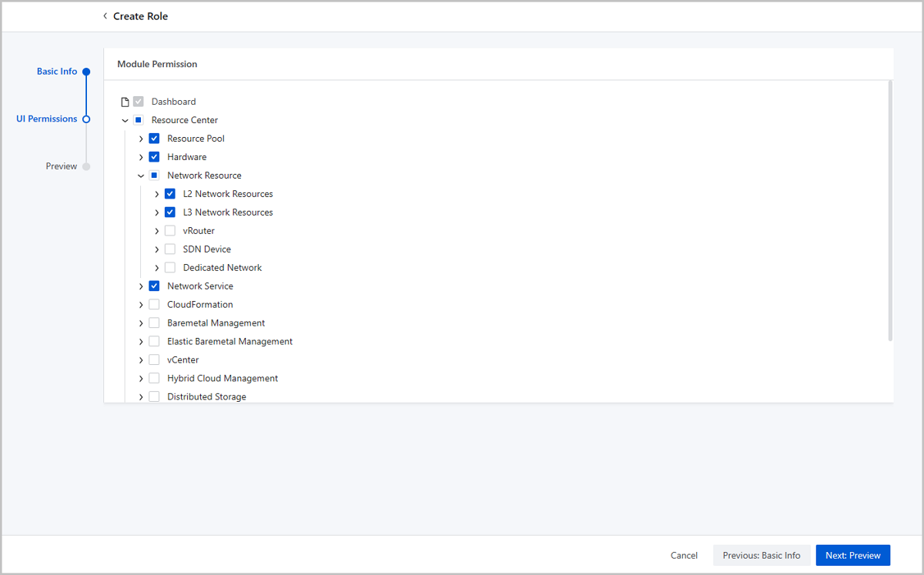Click the Cancel button
The image size is (924, 575).
[684, 555]
